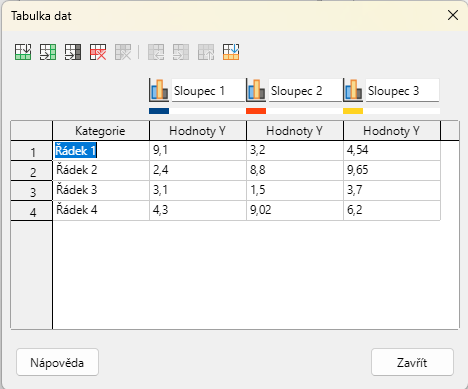Screen dimensions: 468x389
Task: Click the cell Řádek 1
Action: click(101, 151)
